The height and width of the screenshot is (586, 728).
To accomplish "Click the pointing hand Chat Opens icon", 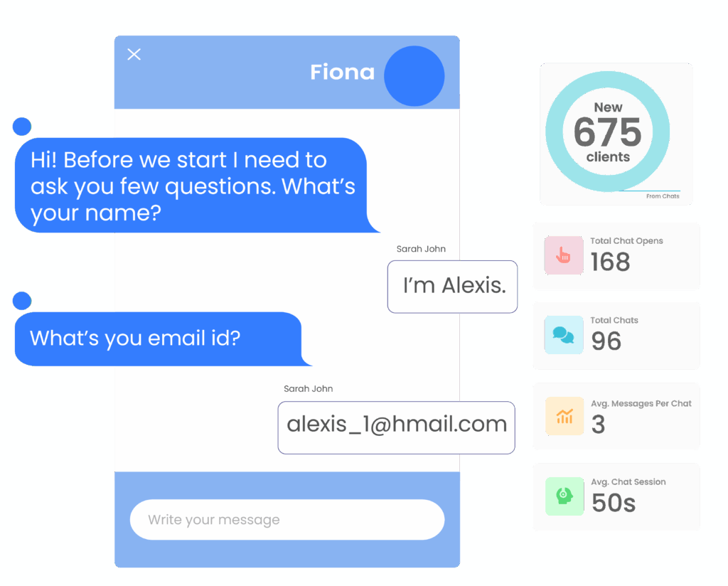I will 562,255.
